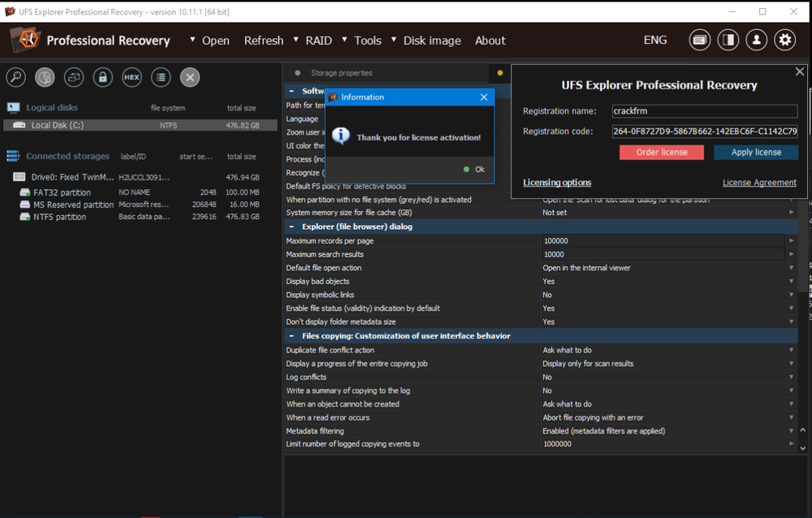Select Local Disk (C:) in Logical disks
This screenshot has width=812, height=518.
(x=57, y=125)
